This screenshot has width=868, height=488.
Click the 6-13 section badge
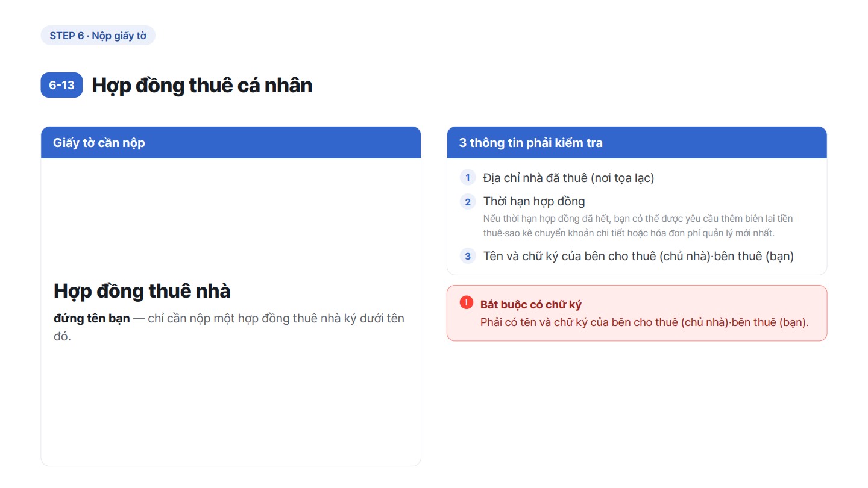pos(61,85)
